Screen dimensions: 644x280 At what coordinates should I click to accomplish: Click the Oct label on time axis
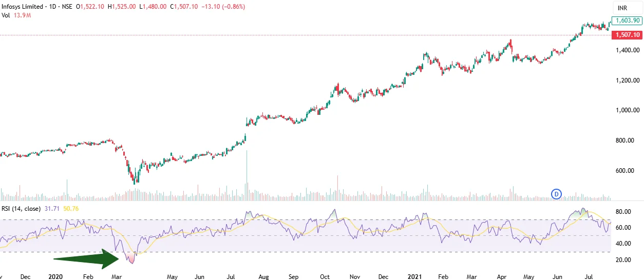pyautogui.click(x=325, y=276)
